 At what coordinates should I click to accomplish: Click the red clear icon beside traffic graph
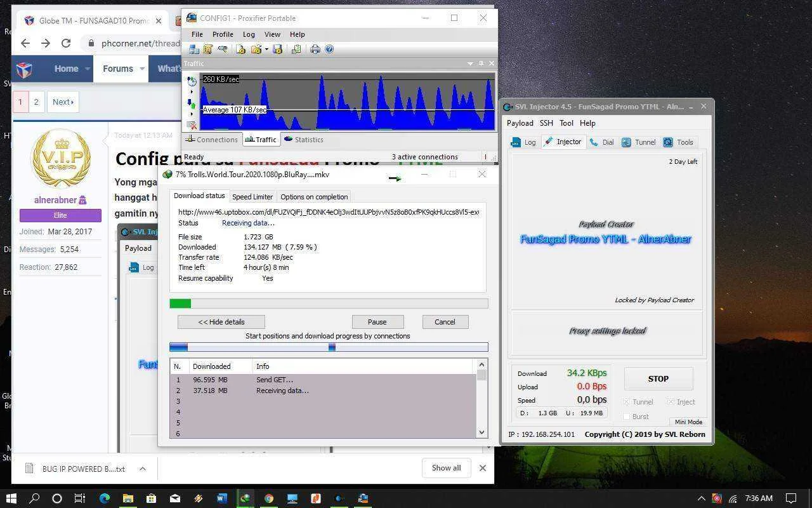(x=192, y=125)
